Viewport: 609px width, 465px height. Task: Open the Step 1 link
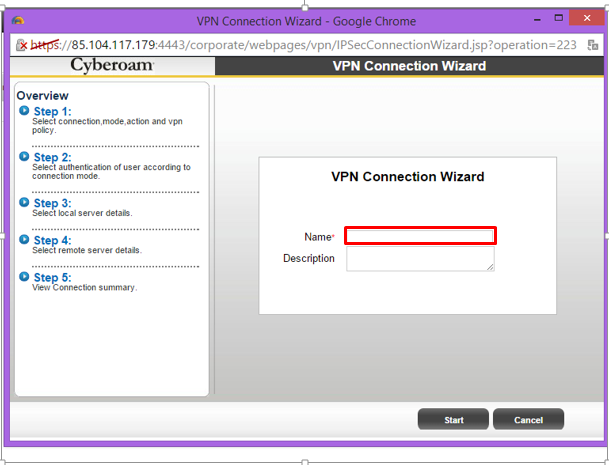[x=52, y=111]
